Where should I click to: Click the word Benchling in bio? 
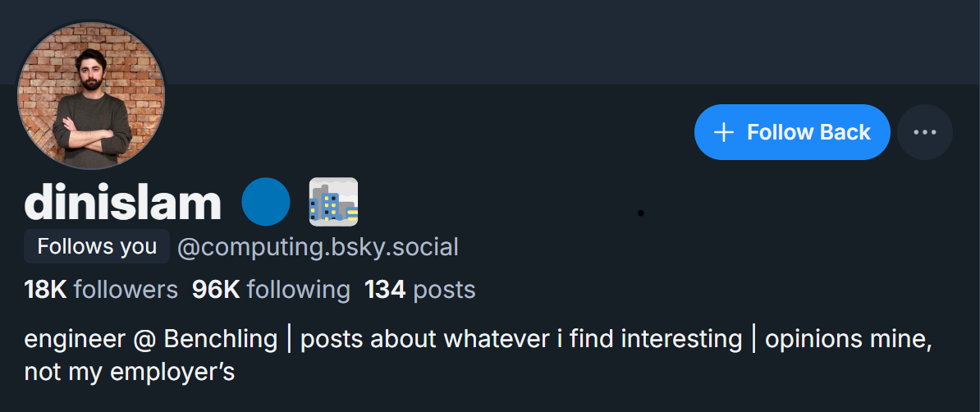[220, 339]
